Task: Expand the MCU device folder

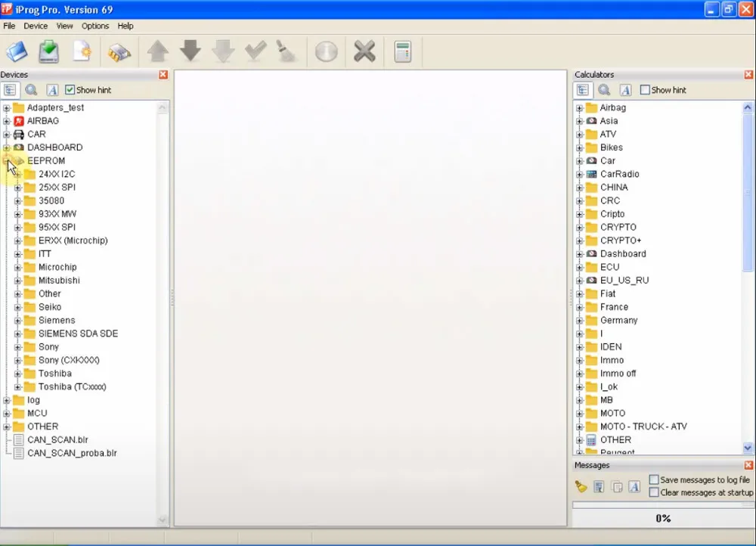Action: [x=6, y=414]
